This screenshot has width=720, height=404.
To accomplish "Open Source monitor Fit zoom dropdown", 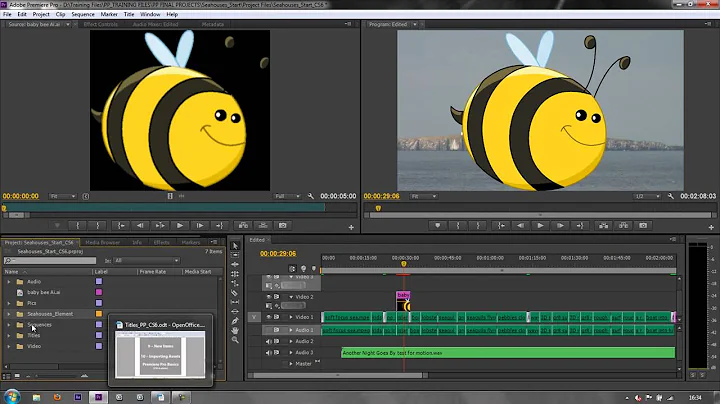I will pos(62,196).
